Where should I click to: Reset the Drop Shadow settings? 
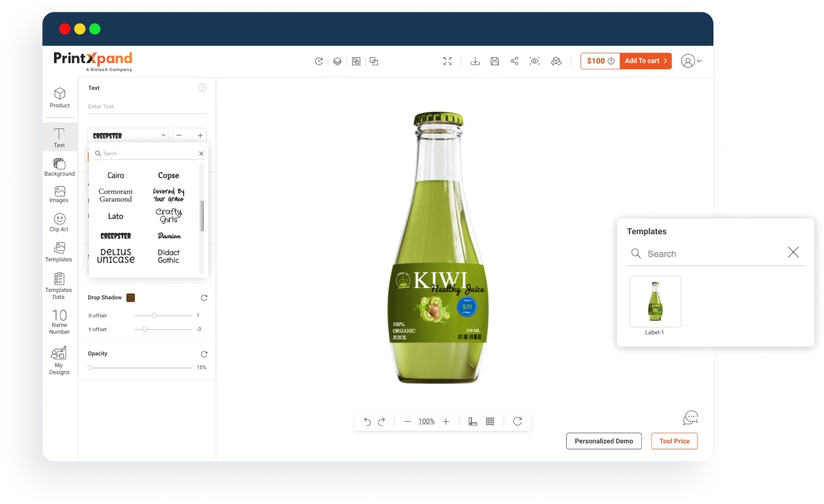(x=204, y=297)
